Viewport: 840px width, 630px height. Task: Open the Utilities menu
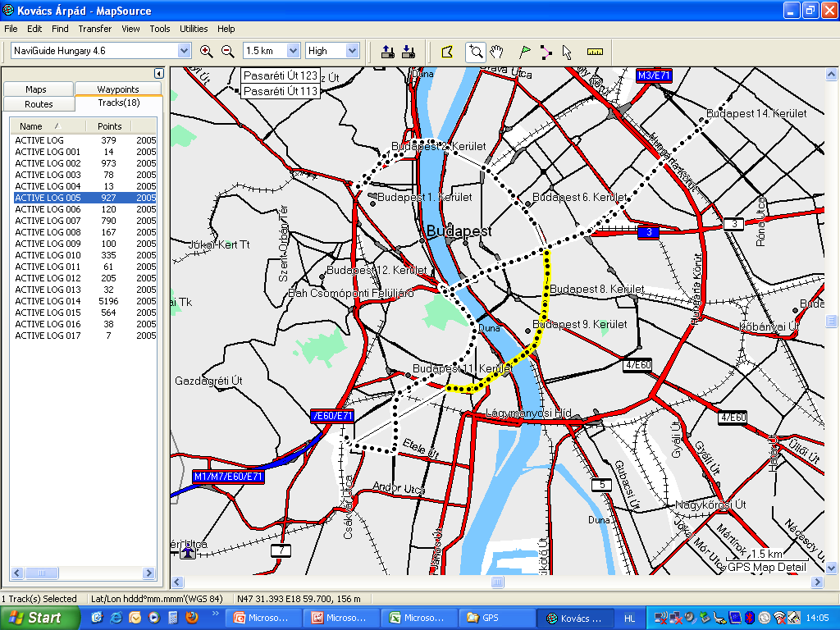[x=194, y=29]
